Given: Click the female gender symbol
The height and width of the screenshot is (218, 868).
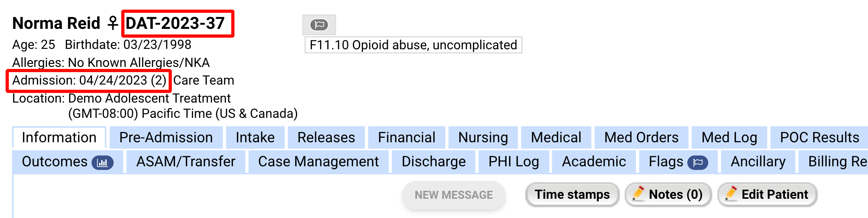Looking at the screenshot, I should [x=113, y=23].
